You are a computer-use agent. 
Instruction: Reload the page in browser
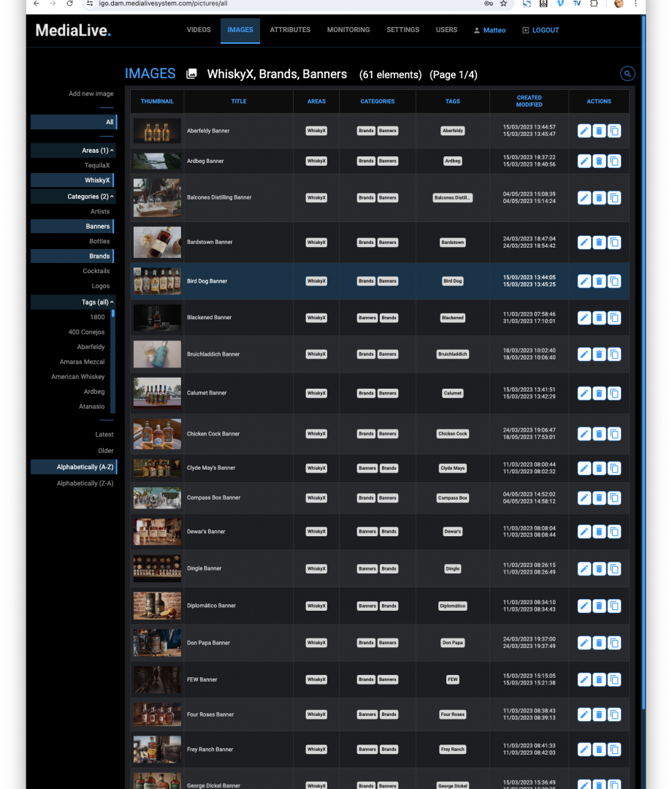pos(70,4)
